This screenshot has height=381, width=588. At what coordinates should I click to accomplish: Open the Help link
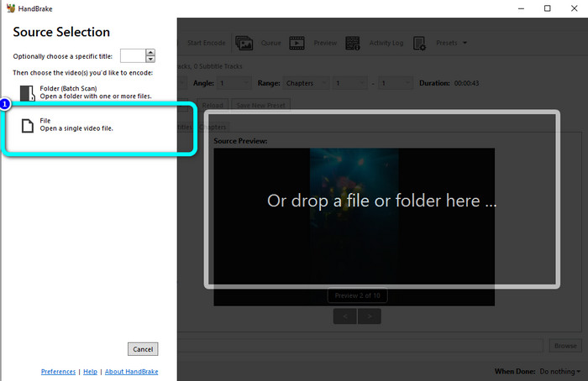pyautogui.click(x=90, y=372)
